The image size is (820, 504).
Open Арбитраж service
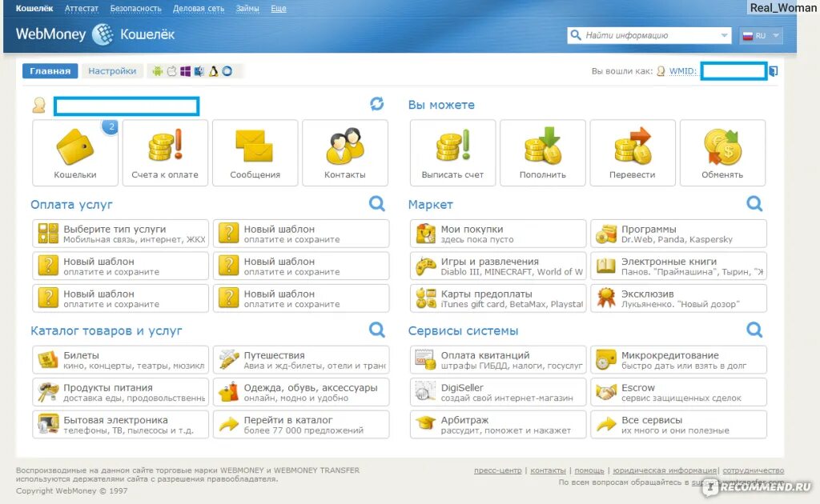click(x=498, y=425)
